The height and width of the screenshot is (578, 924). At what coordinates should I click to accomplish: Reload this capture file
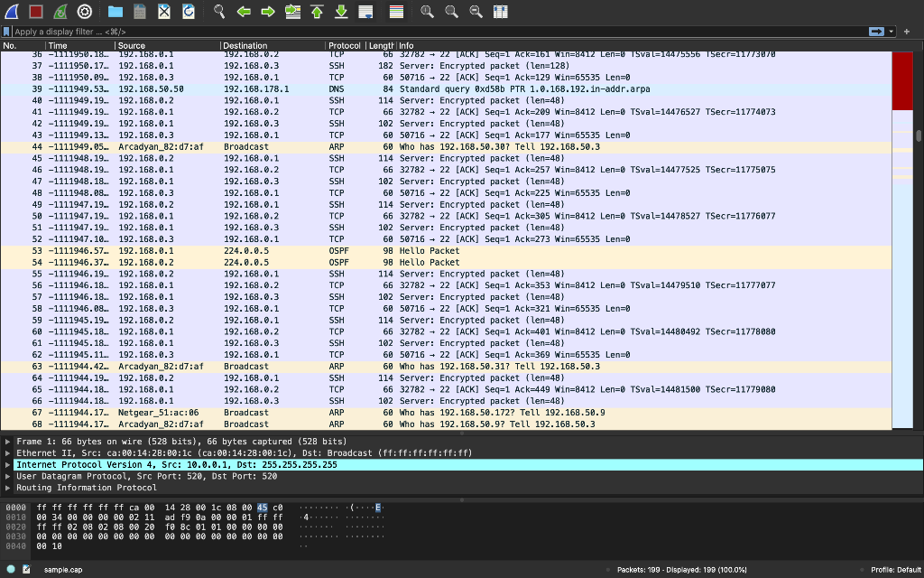pos(189,11)
